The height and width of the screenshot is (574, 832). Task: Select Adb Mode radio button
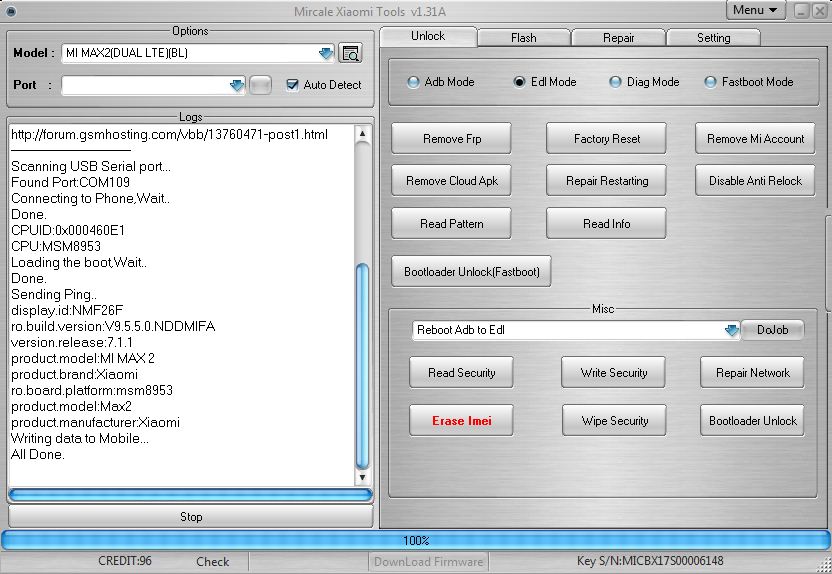[x=413, y=82]
